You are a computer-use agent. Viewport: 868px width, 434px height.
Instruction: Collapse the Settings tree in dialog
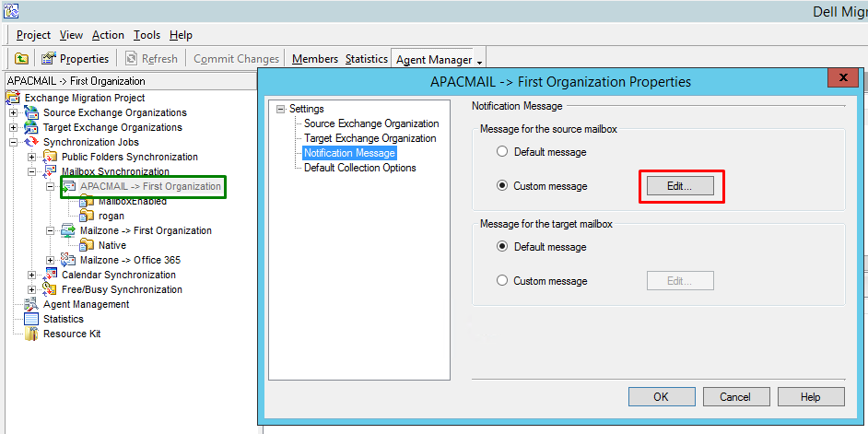[281, 109]
